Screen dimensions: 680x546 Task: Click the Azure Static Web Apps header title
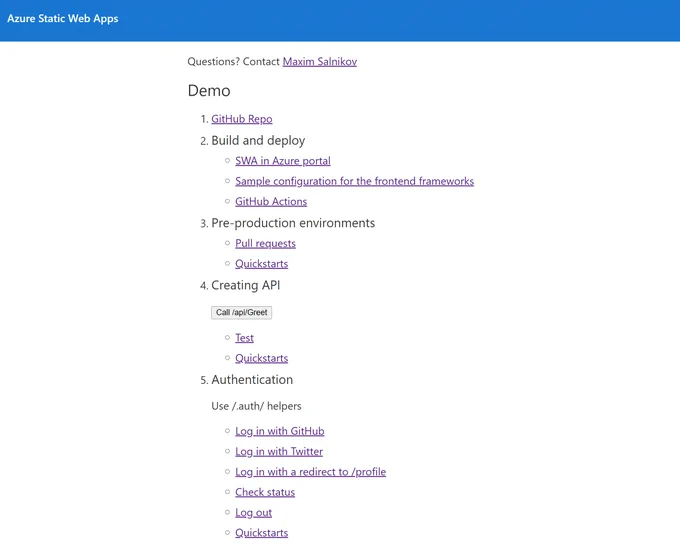click(62, 19)
